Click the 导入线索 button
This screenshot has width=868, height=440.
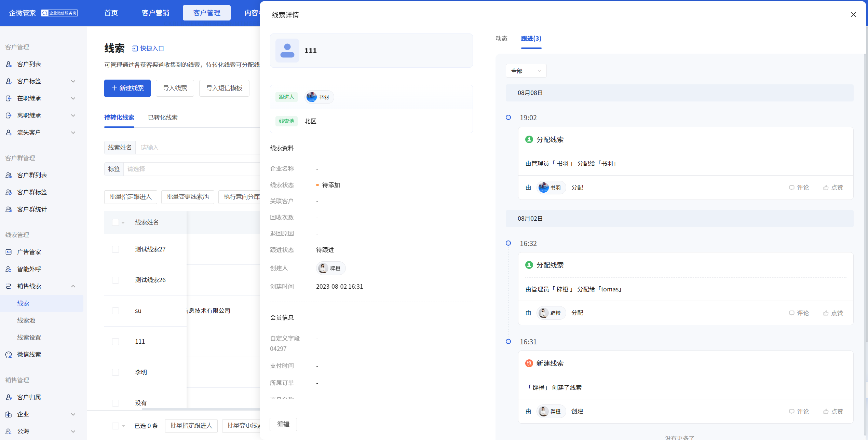[x=175, y=88]
